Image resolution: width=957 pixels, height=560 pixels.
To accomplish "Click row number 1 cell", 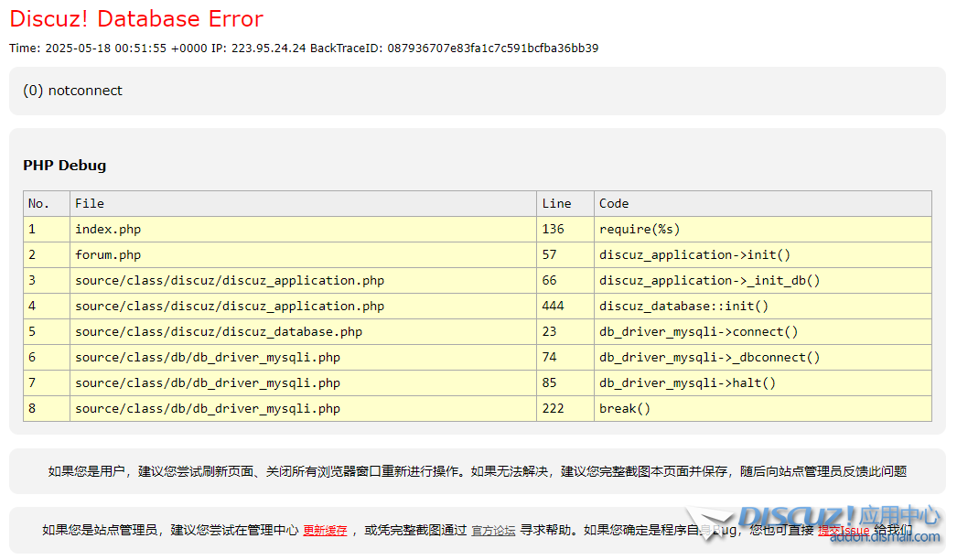I will (x=47, y=229).
